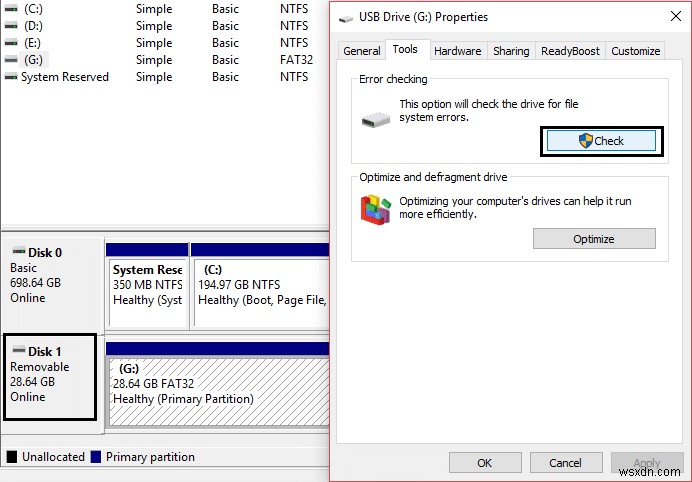692x482 pixels.
Task: Select the Disk 1 label
Action: point(45,351)
